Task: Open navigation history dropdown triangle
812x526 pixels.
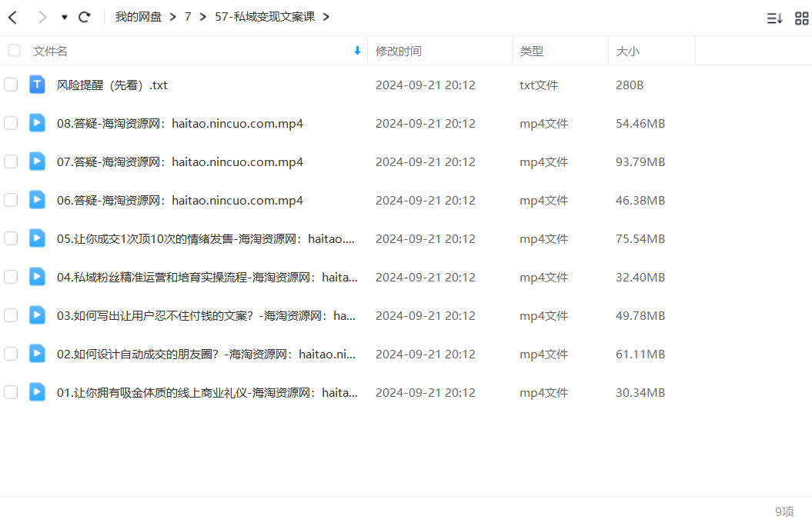Action: (x=64, y=17)
